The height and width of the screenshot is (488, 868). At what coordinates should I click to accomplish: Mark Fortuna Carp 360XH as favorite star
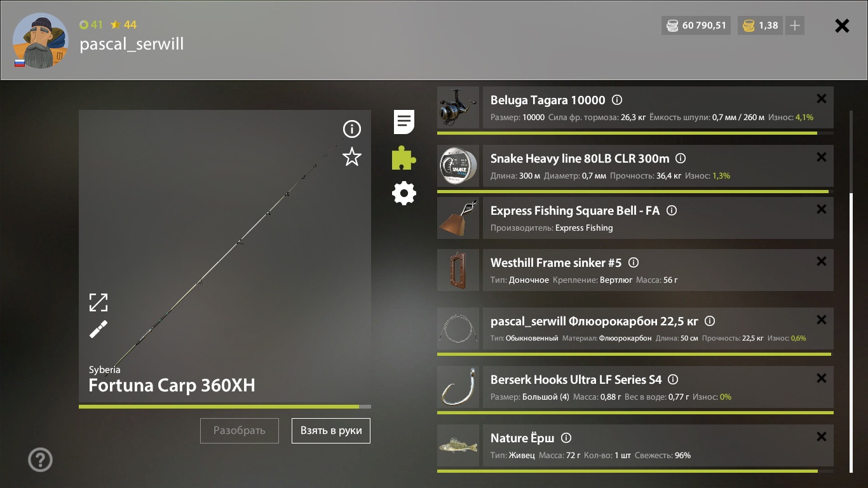coord(352,157)
